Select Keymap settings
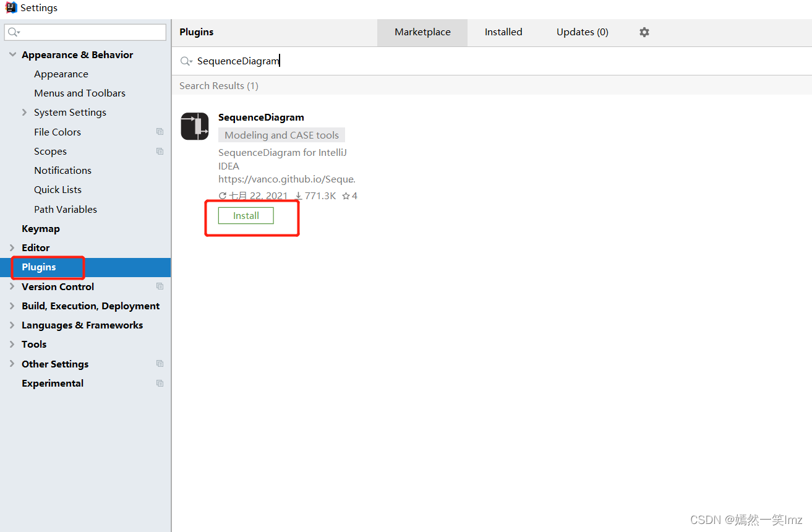 [x=41, y=228]
